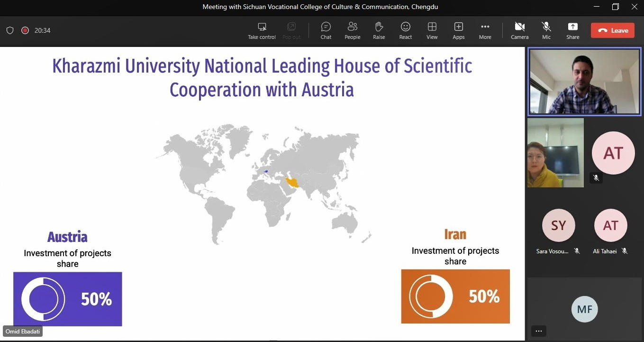Click muted mic icon beside Ali Tahaei

pos(625,251)
